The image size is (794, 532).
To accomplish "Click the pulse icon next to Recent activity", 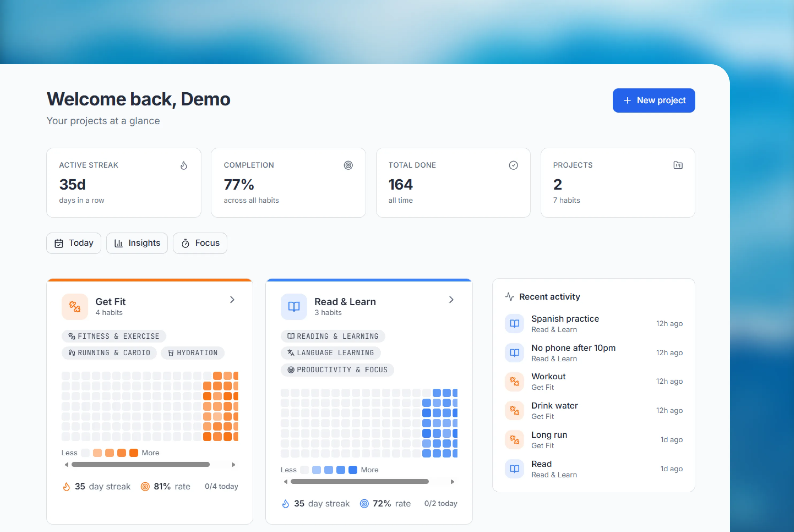I will 510,297.
